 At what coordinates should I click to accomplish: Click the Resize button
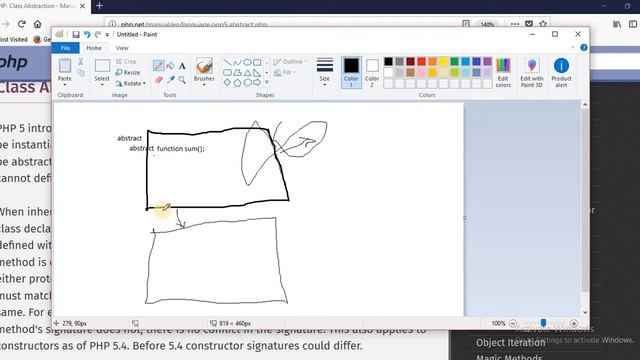tap(128, 73)
